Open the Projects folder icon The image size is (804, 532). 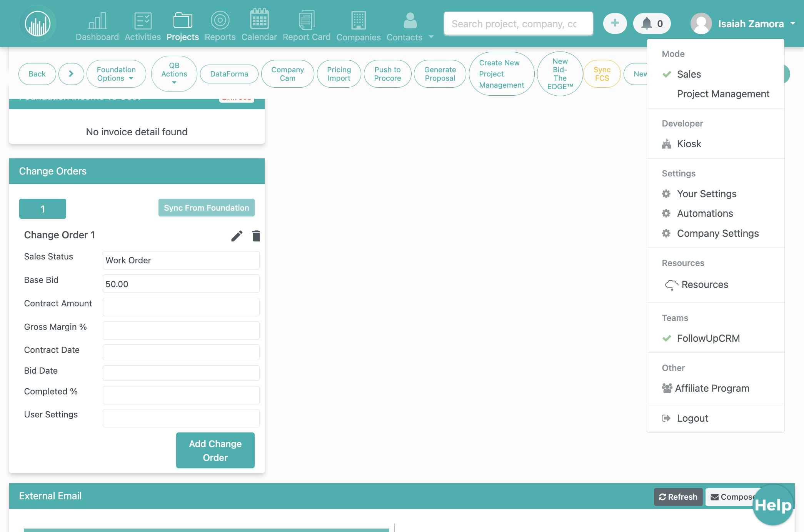point(183,21)
